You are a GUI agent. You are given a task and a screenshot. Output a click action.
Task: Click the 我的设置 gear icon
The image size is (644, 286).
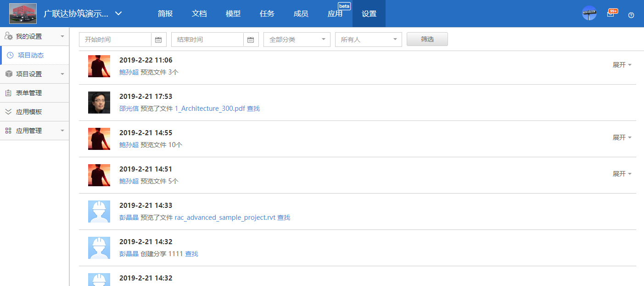click(x=8, y=36)
